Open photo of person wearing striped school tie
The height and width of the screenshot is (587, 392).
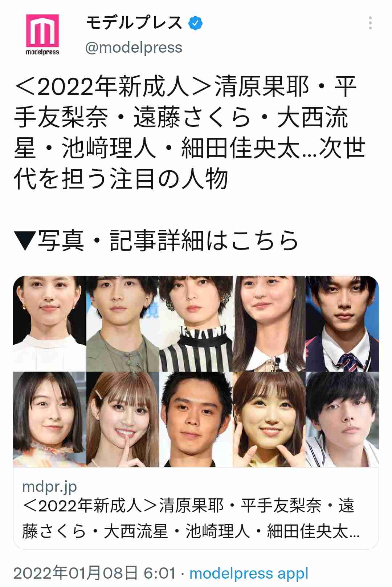coord(342,323)
